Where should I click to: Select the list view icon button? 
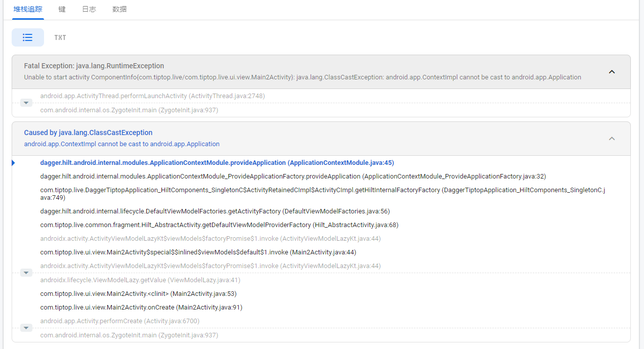pos(28,37)
